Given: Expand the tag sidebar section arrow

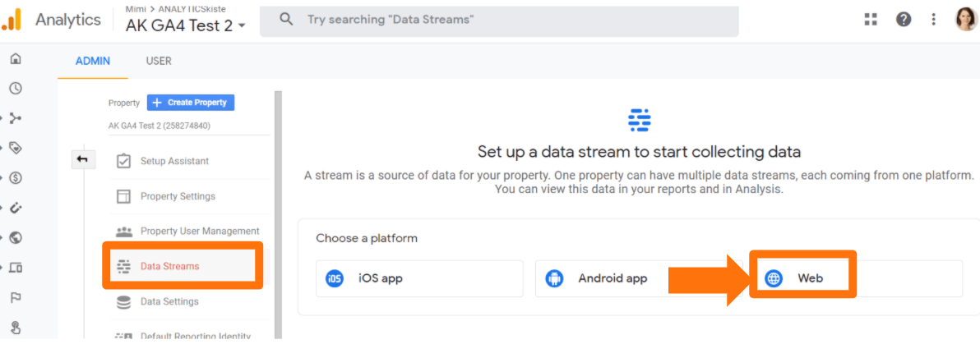Looking at the screenshot, I should coord(2,149).
